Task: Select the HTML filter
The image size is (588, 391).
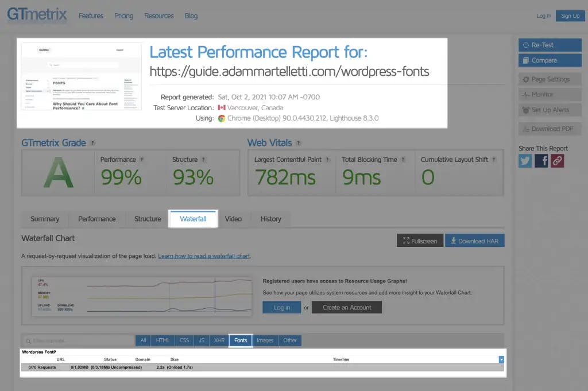Action: pos(163,340)
